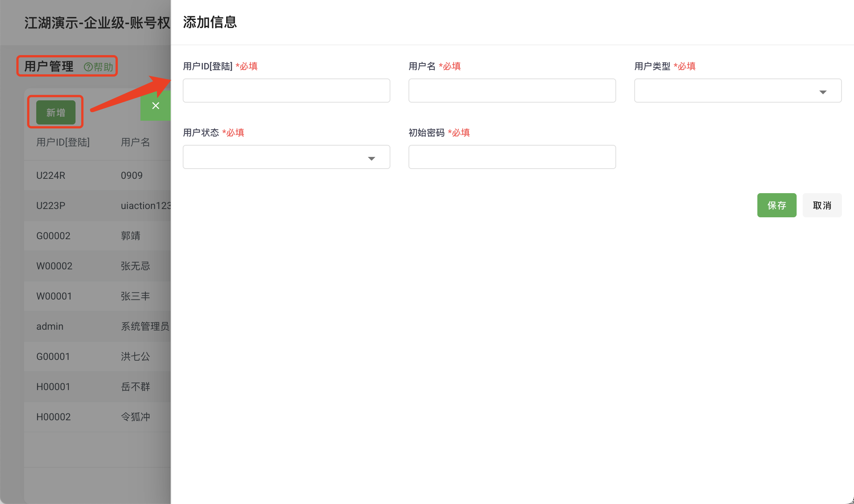The width and height of the screenshot is (854, 504).
Task: Select the H00001 岳不群 row
Action: (53, 387)
